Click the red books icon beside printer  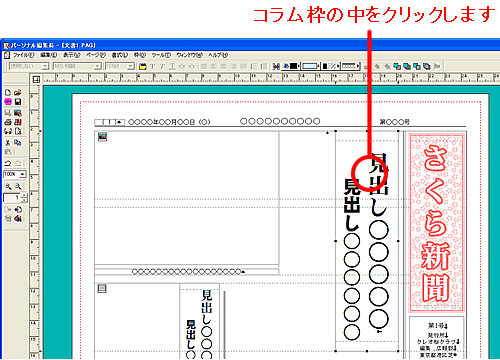click(18, 122)
